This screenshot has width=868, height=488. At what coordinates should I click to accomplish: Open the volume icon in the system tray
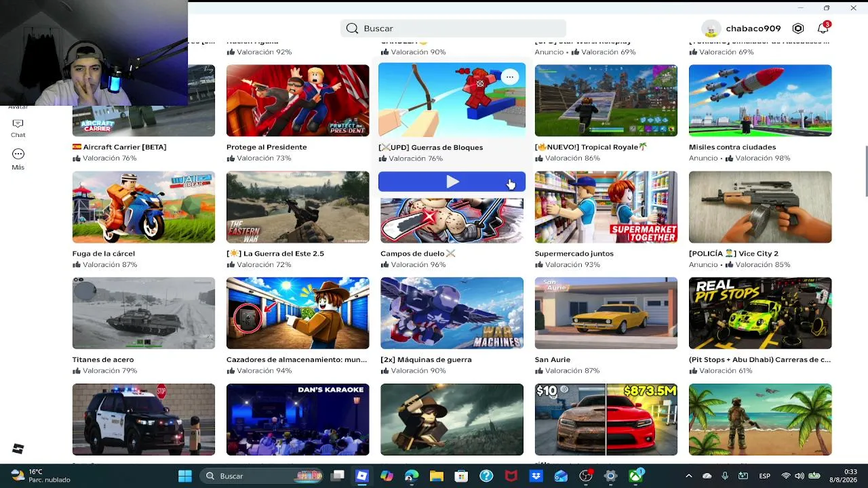(x=800, y=476)
